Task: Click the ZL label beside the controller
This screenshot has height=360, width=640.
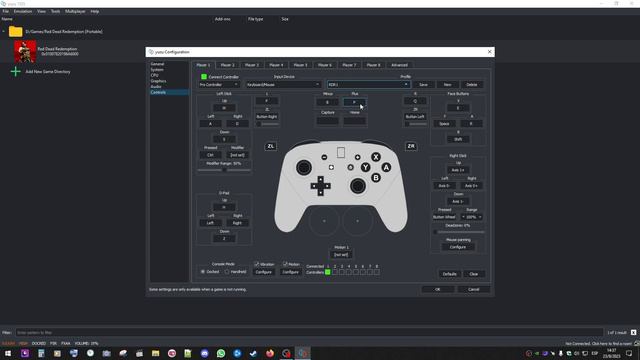Action: (x=271, y=146)
